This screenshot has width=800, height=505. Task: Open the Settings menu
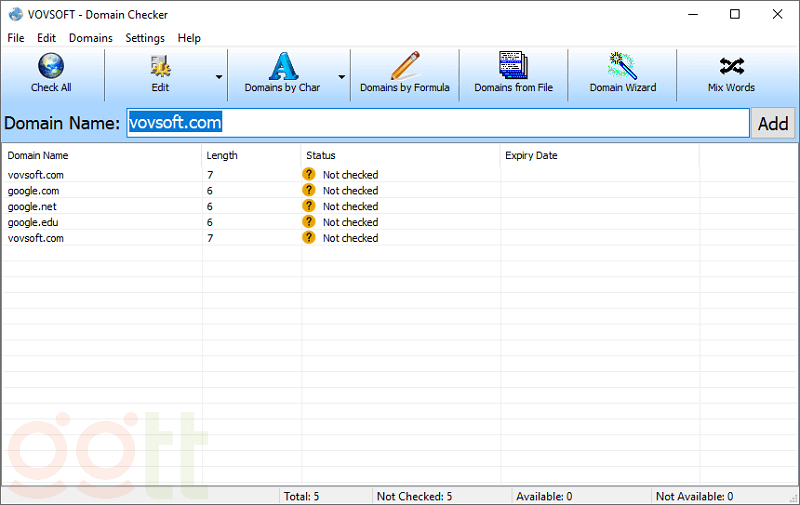point(145,38)
